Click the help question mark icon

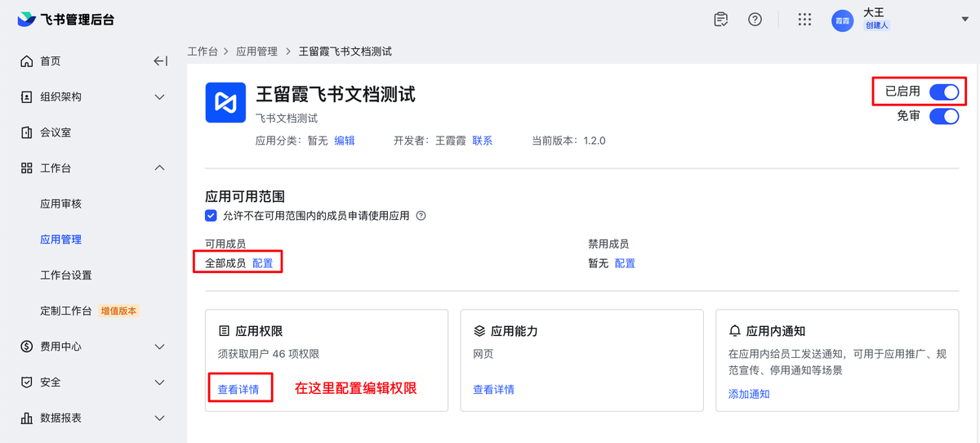tap(755, 20)
